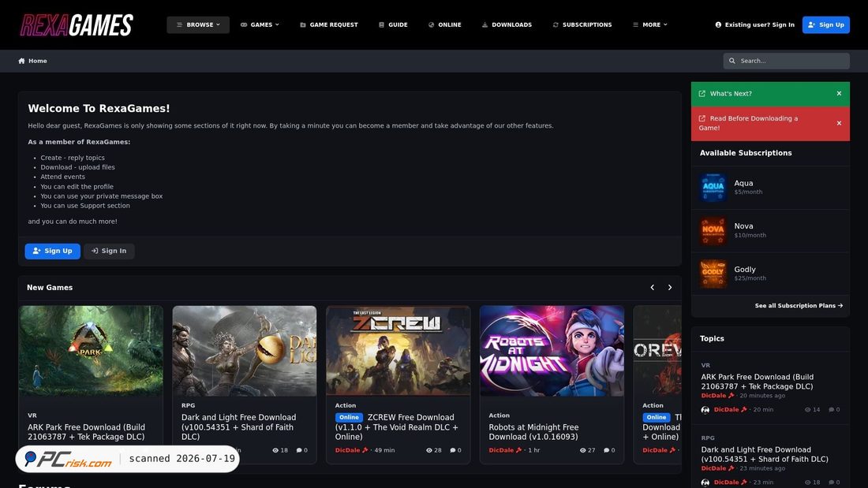The width and height of the screenshot is (868, 488).
Task: Click views eye icon on Dark and Light card
Action: (275, 450)
